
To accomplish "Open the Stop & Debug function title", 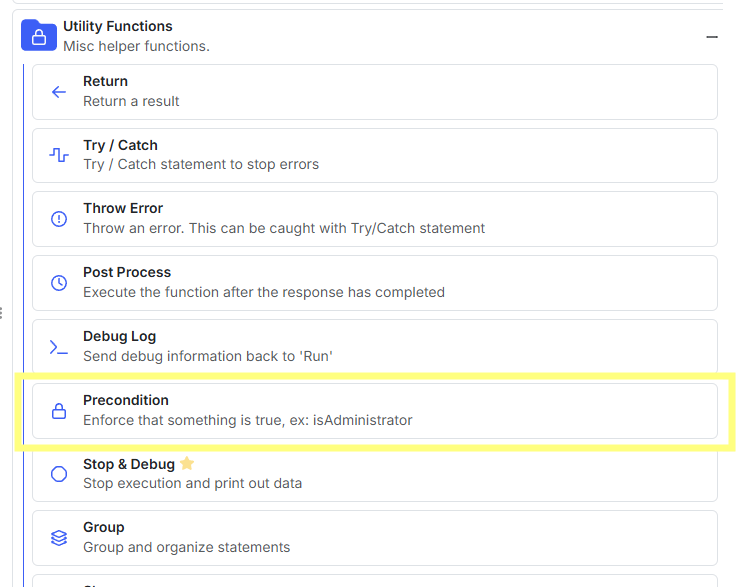I will click(x=129, y=464).
